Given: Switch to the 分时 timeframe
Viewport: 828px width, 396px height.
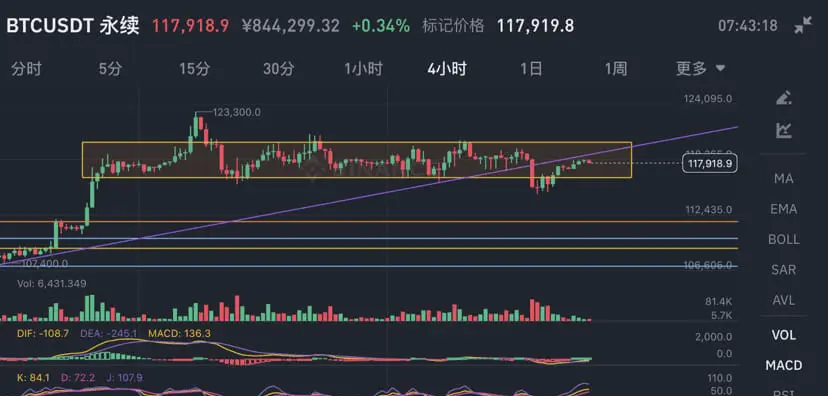Looking at the screenshot, I should coord(26,69).
